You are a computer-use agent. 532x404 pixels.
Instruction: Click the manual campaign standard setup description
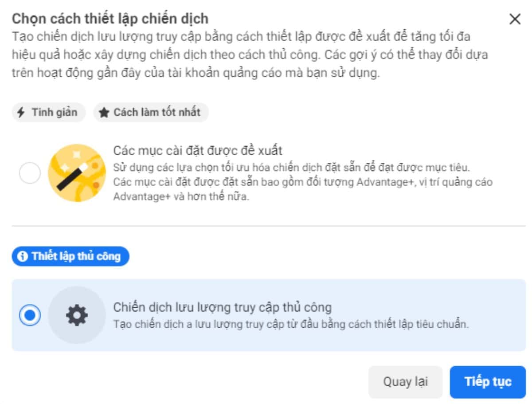click(x=291, y=324)
